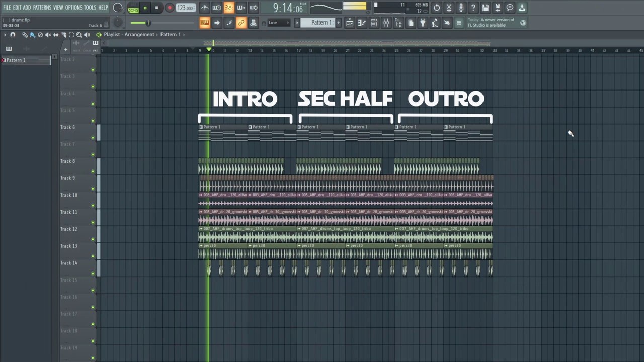This screenshot has width=644, height=362.
Task: Open the ADD menu
Action: click(27, 8)
